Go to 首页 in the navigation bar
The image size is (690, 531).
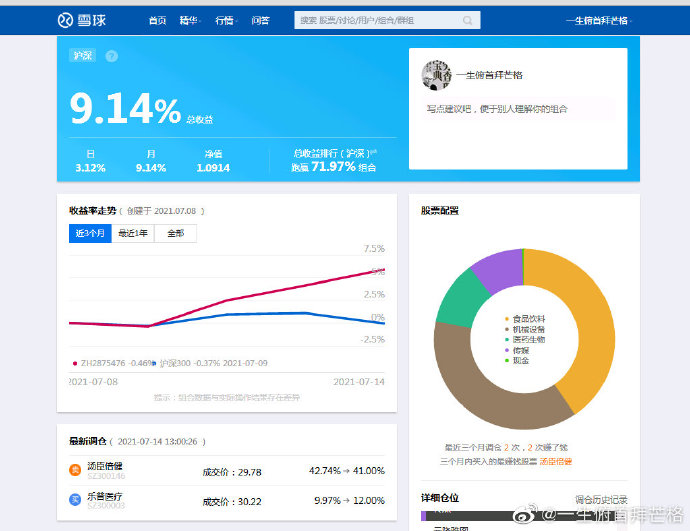[x=157, y=20]
